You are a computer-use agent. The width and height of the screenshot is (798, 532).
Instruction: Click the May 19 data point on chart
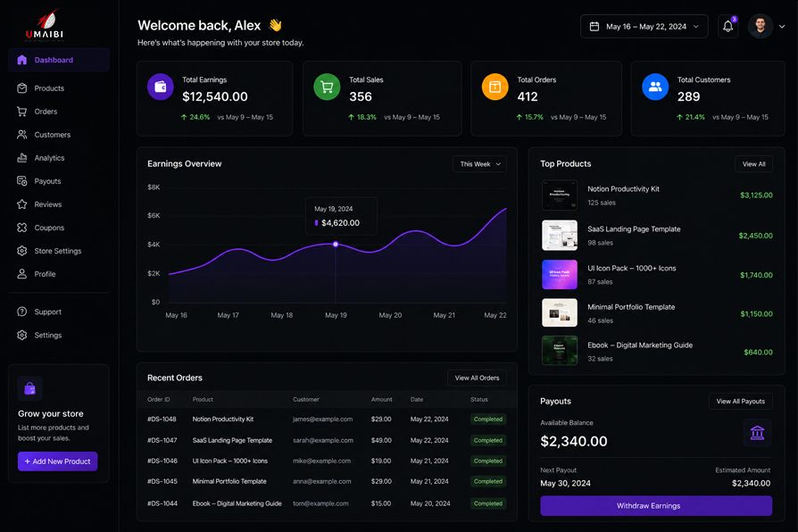click(x=336, y=245)
